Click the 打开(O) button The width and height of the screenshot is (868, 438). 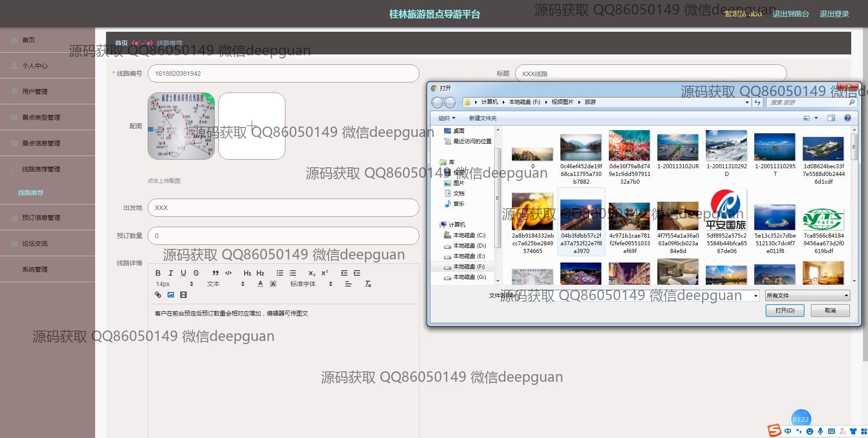[785, 311]
